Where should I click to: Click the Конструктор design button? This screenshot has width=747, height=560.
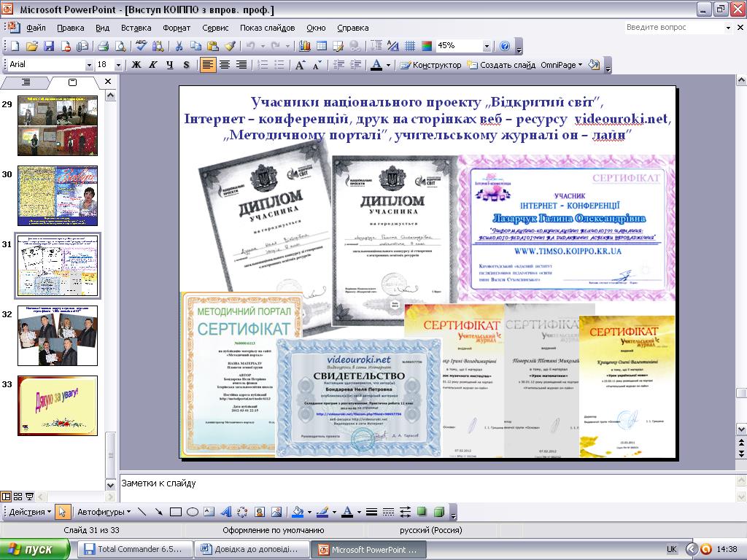point(430,65)
